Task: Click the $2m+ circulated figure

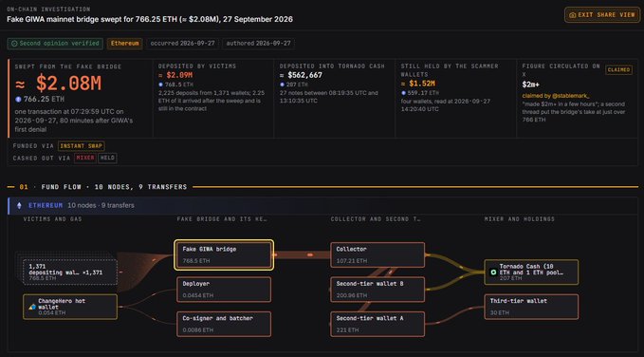Action: pyautogui.click(x=530, y=85)
